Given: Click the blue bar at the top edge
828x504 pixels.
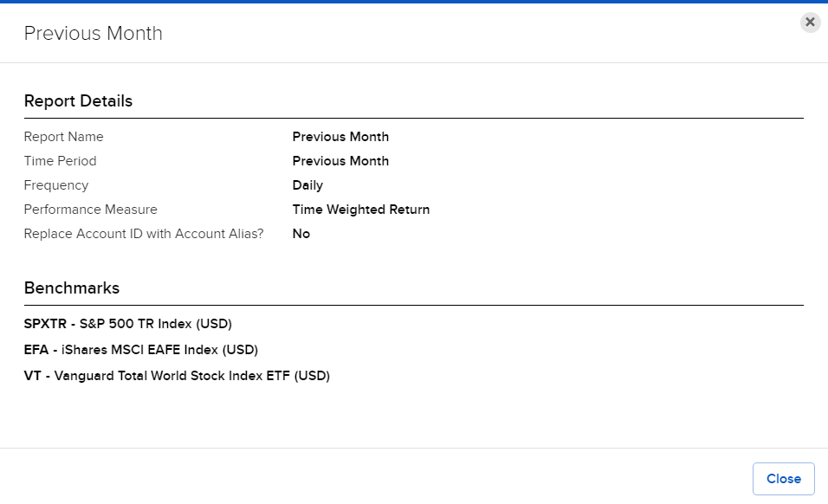Looking at the screenshot, I should (414, 3).
